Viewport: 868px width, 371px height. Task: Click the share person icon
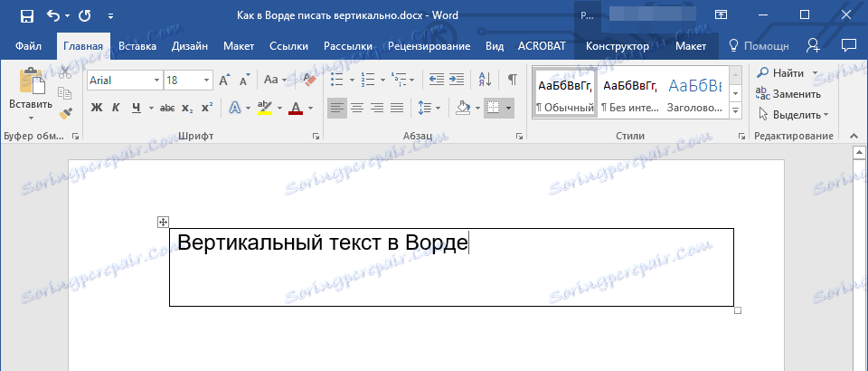pyautogui.click(x=813, y=46)
